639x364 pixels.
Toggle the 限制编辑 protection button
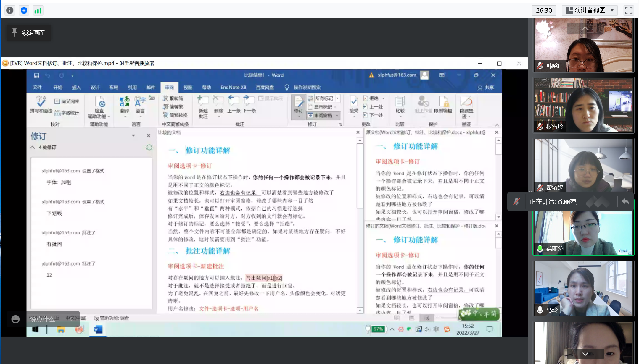coord(443,105)
